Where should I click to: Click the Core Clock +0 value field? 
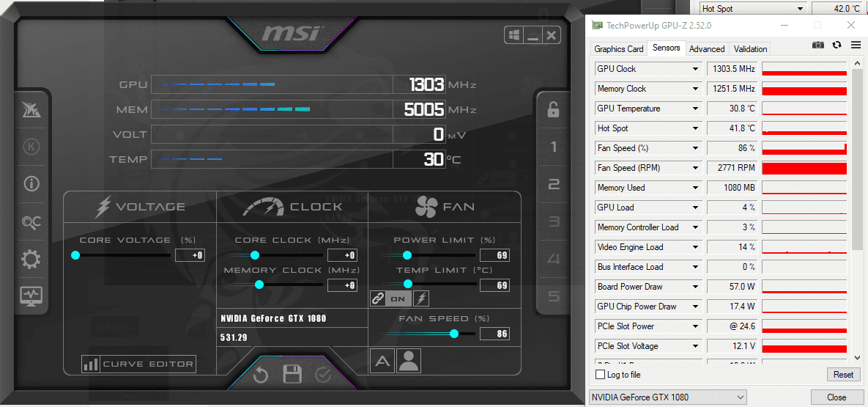click(342, 255)
